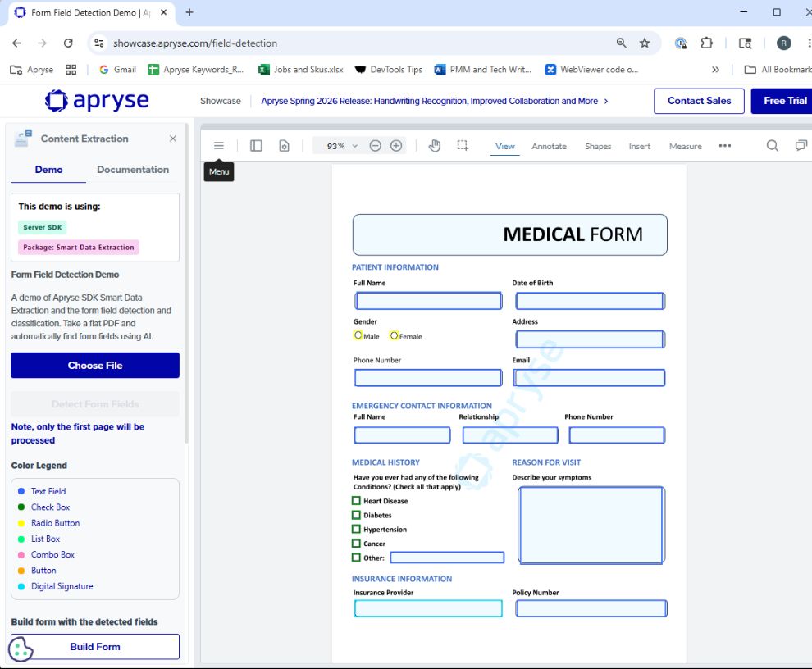The image size is (812, 669).
Task: Click the Insurance Provider field
Action: (428, 608)
